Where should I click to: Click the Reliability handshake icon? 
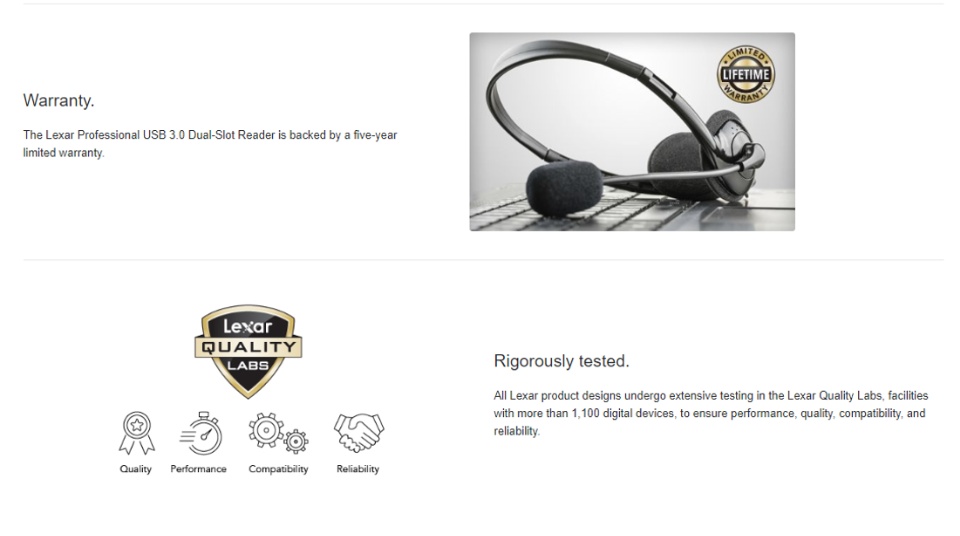(359, 432)
